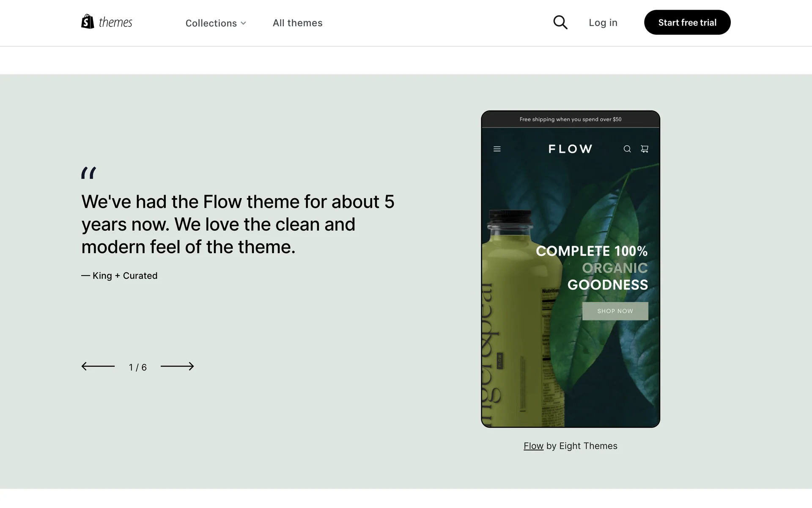
Task: Click the 1 / 6 slide counter
Action: pos(138,367)
